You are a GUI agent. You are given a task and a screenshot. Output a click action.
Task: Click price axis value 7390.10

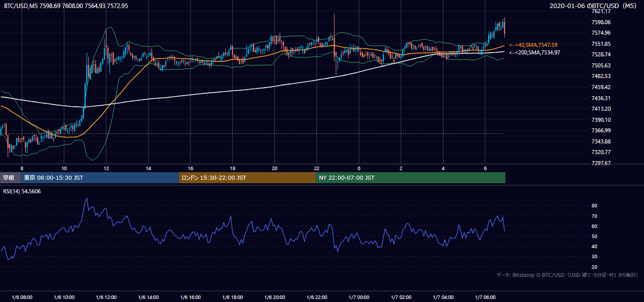coord(601,120)
